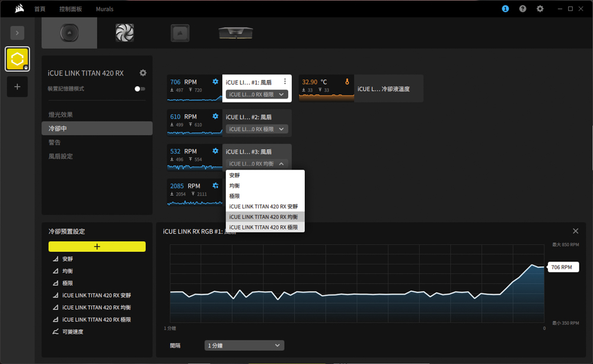
Task: Choose 均衡 in the open dropdown list
Action: tap(265, 186)
